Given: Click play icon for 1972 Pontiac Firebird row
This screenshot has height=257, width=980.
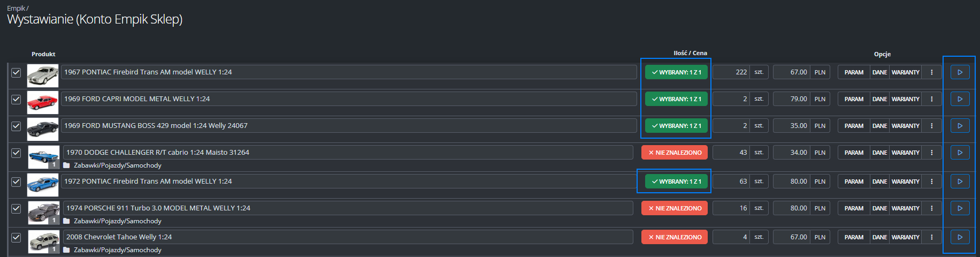Looking at the screenshot, I should (960, 182).
